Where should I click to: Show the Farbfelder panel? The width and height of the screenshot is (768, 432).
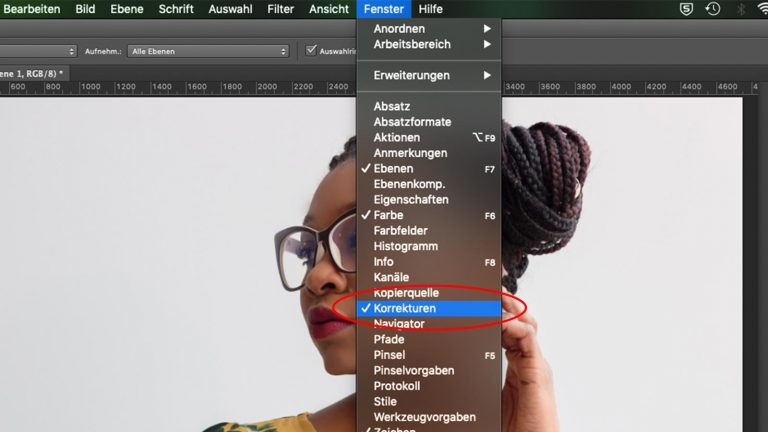429,231
